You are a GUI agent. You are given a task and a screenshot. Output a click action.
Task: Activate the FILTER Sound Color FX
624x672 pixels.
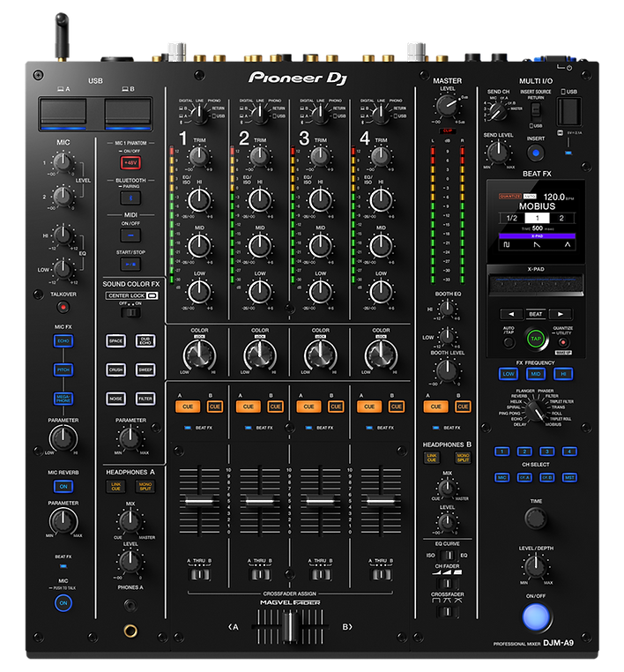[x=145, y=399]
